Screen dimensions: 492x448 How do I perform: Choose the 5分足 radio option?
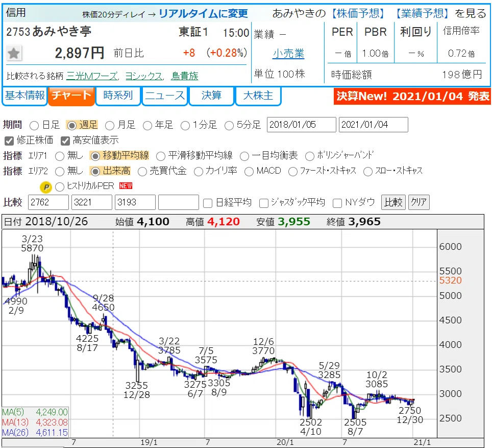229,126
